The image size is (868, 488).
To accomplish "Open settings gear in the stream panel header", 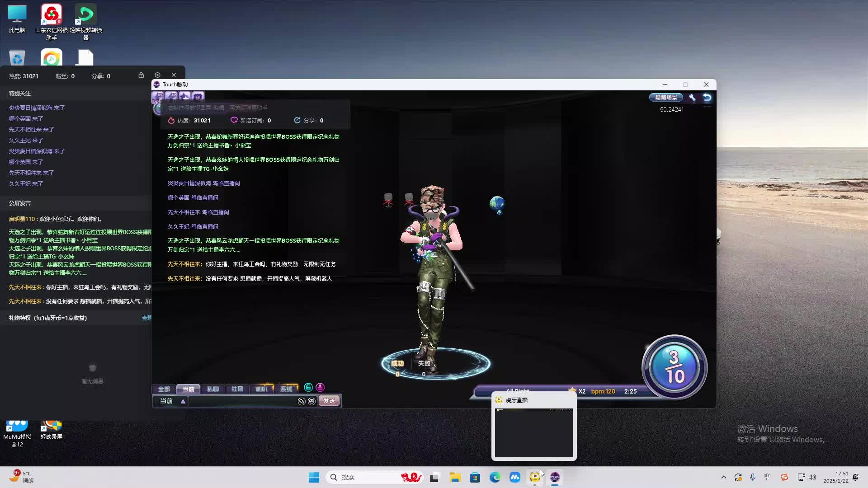I will coord(157,75).
